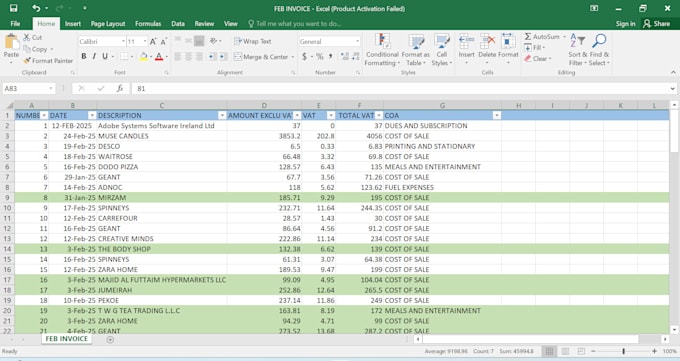The height and width of the screenshot is (361, 680).
Task: Select the FEB INVOICE sheet tab
Action: point(66,338)
